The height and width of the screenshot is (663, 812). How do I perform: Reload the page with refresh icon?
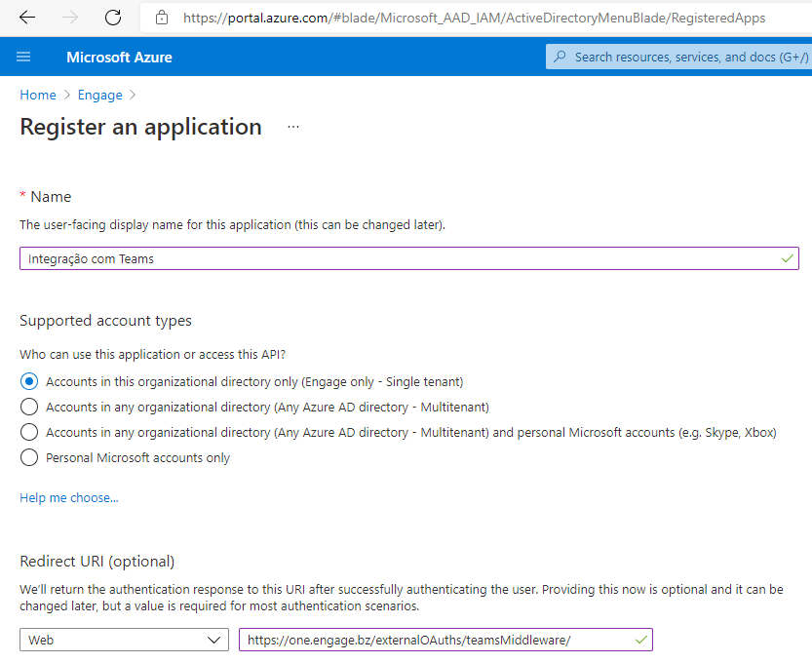(x=113, y=18)
